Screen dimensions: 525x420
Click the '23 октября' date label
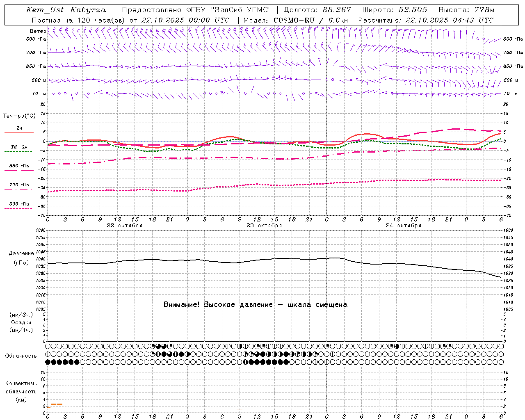264,226
